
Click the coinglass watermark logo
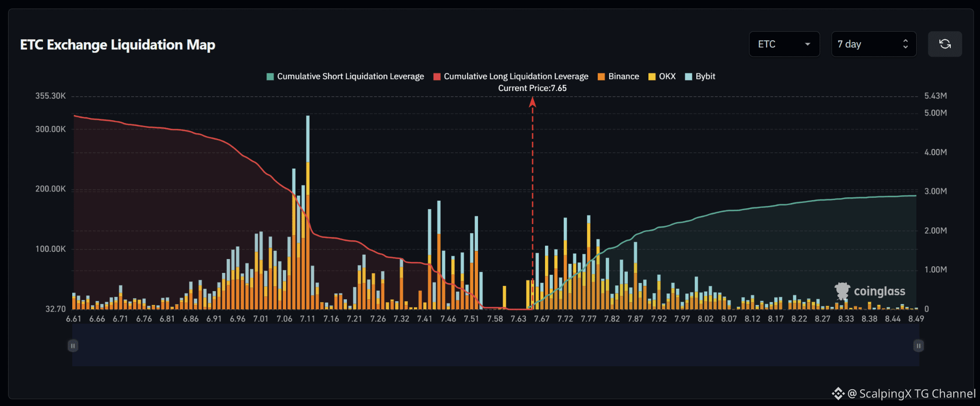pos(870,291)
